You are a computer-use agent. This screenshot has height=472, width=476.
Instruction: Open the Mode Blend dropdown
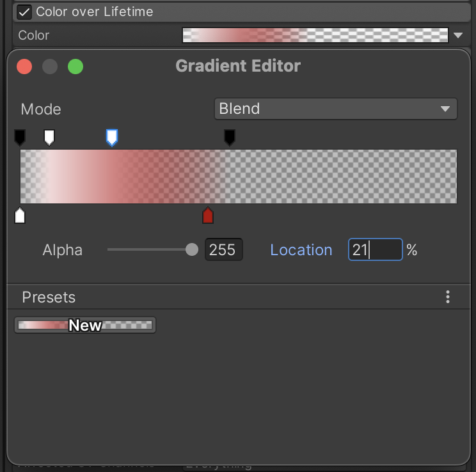pos(335,109)
